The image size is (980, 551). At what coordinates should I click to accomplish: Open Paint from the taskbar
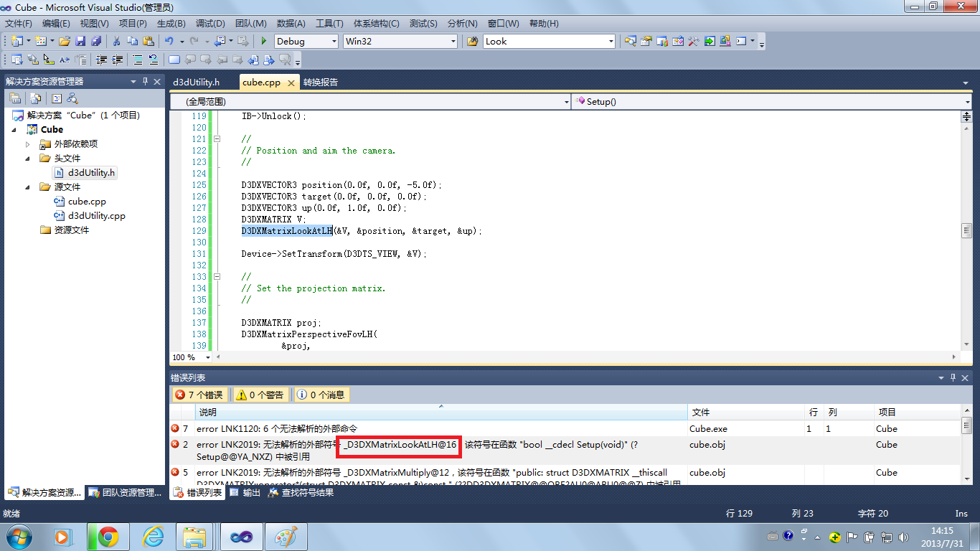click(x=286, y=536)
